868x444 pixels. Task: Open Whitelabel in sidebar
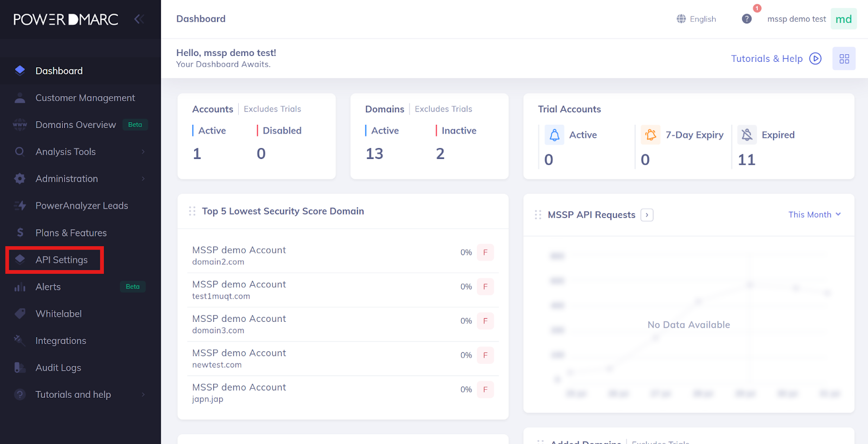80,314
